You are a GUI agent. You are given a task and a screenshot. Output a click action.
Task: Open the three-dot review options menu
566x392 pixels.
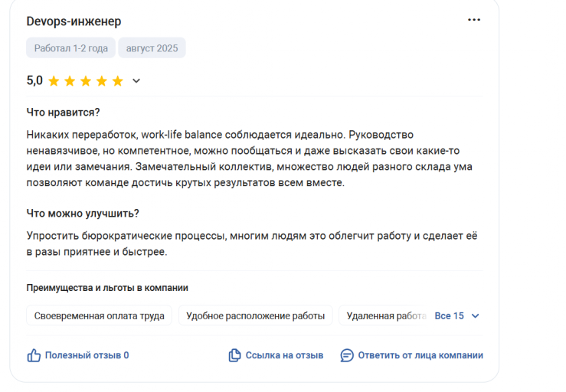(474, 20)
